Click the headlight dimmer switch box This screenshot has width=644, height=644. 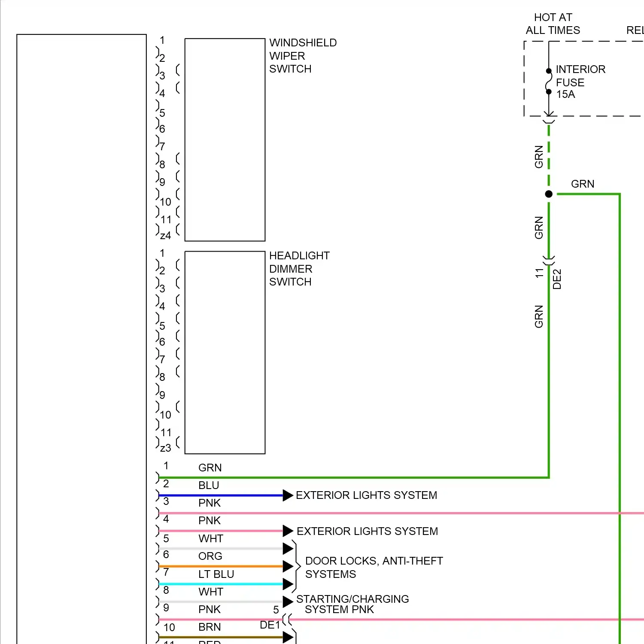pyautogui.click(x=225, y=352)
